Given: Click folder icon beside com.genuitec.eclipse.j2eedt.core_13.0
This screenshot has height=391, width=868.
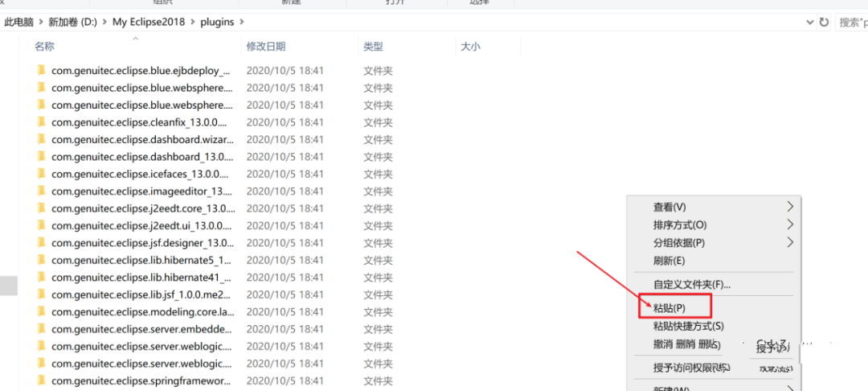Looking at the screenshot, I should pyautogui.click(x=40, y=208).
